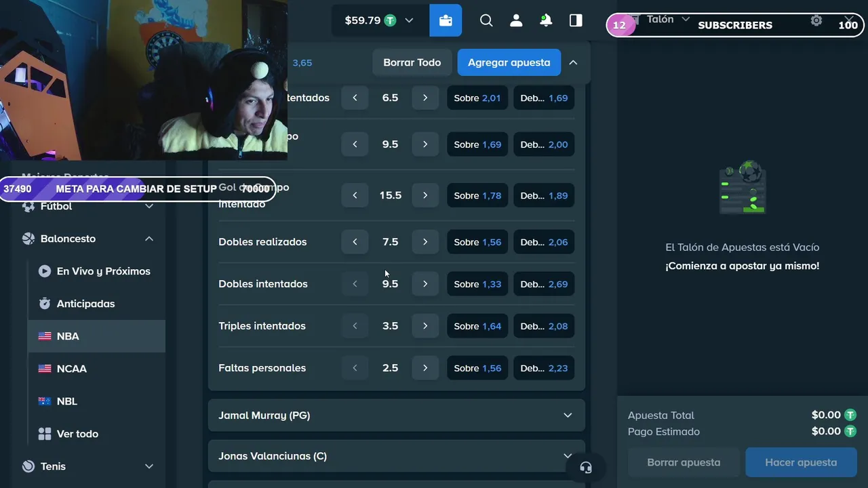Select Debajo 2,69 for Dobles intentados
The image size is (868, 488).
click(x=544, y=284)
